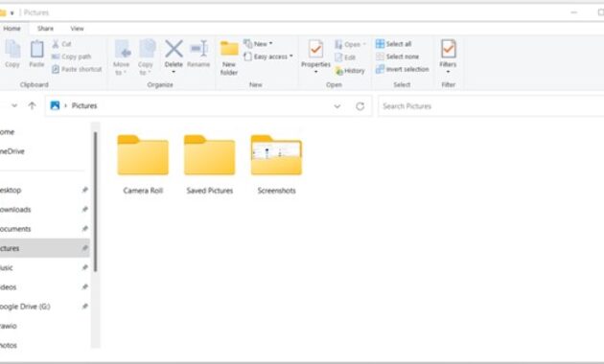The image size is (604, 364).
Task: Click pin icon next to Desktop
Action: [84, 190]
